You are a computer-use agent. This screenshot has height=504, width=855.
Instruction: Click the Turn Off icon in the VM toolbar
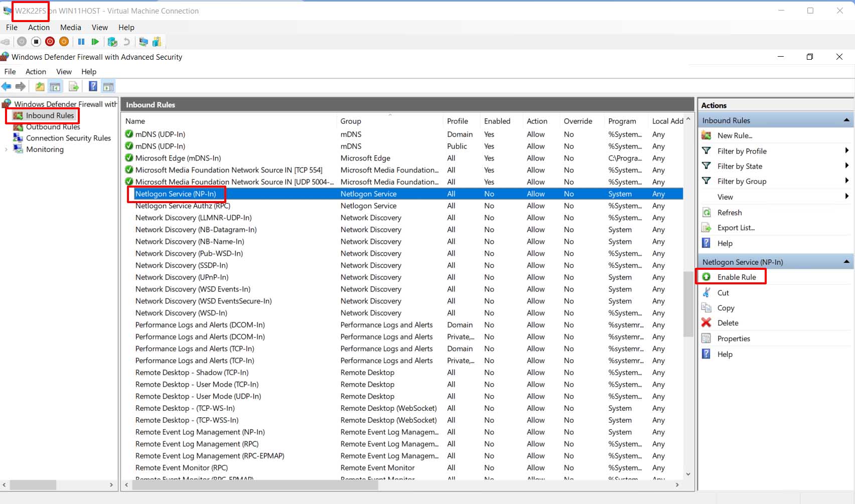coord(36,42)
